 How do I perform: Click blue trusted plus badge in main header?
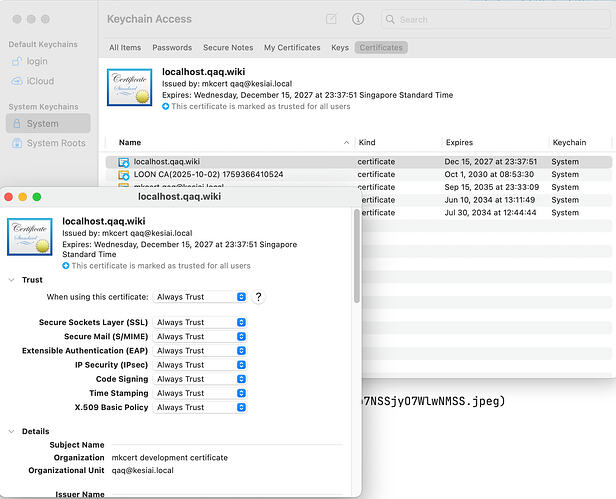(165, 106)
